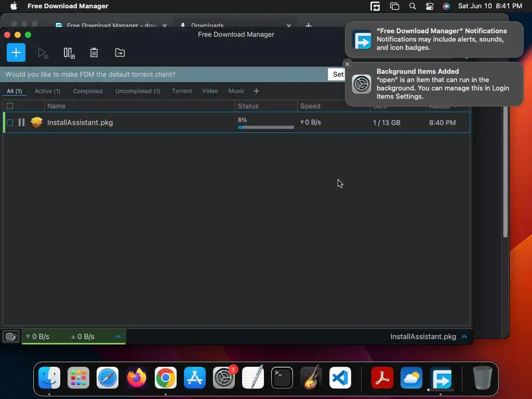Viewport: 532px width, 399px height.
Task: Click the 1 / 13 GB size value
Action: pos(387,123)
